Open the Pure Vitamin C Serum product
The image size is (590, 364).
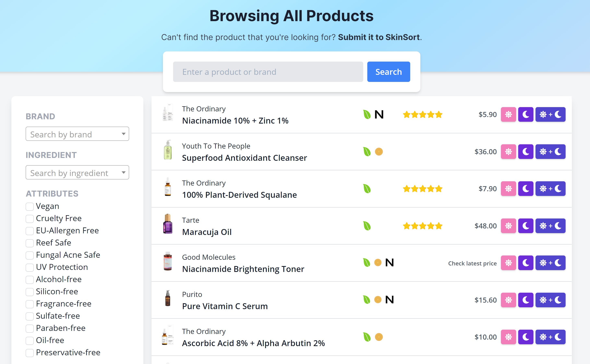tap(225, 306)
